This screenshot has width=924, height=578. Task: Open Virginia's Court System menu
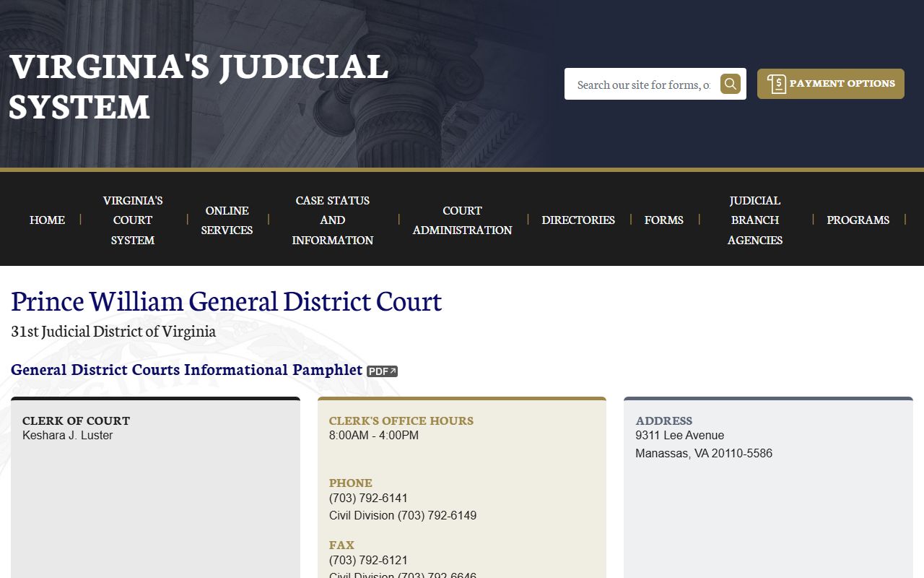pos(133,220)
